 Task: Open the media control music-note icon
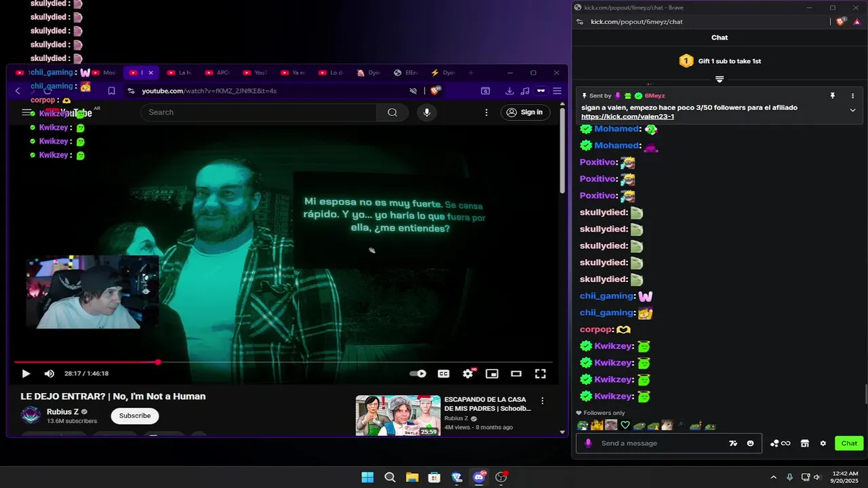pos(525,91)
